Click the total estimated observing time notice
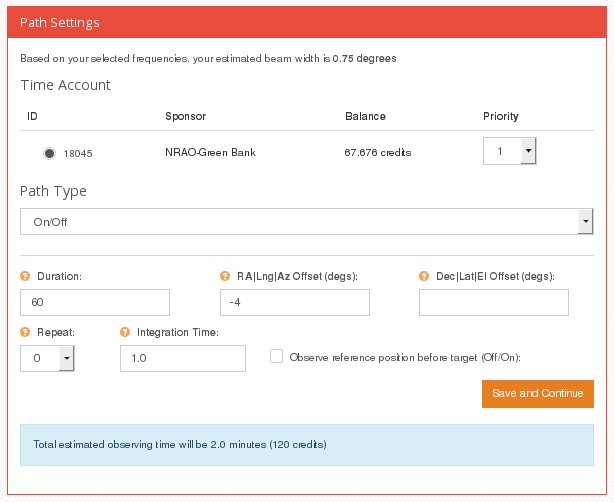 (307, 445)
